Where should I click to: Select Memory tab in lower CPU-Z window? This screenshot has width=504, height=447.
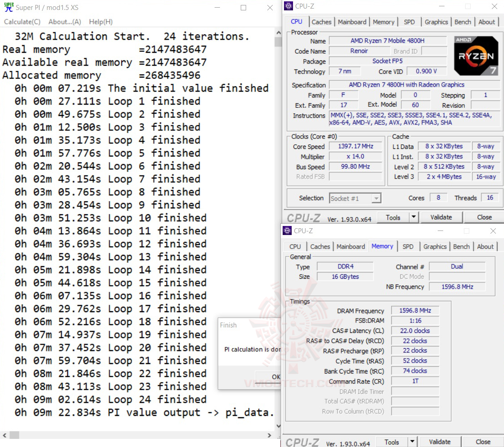click(382, 246)
